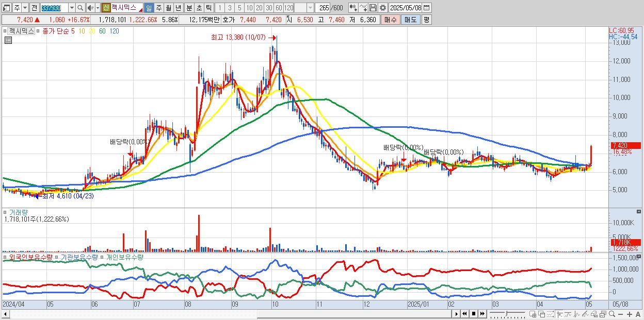The image size is (644, 320).
Task: Open the calendar date picker icon
Action: pos(427,8)
